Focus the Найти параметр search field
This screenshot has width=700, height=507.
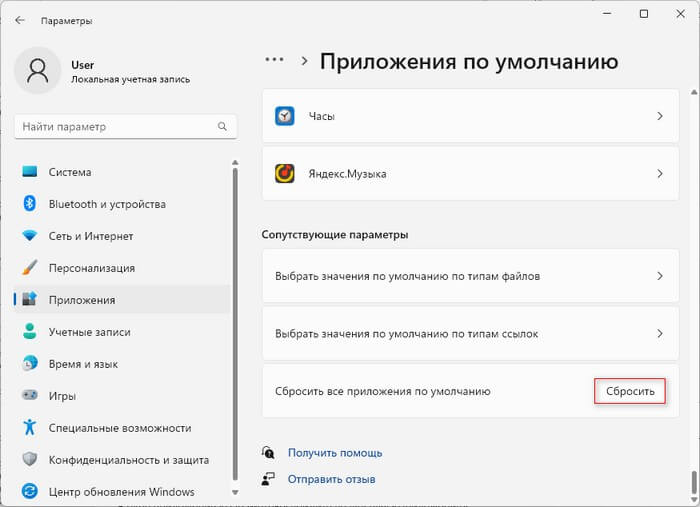125,126
